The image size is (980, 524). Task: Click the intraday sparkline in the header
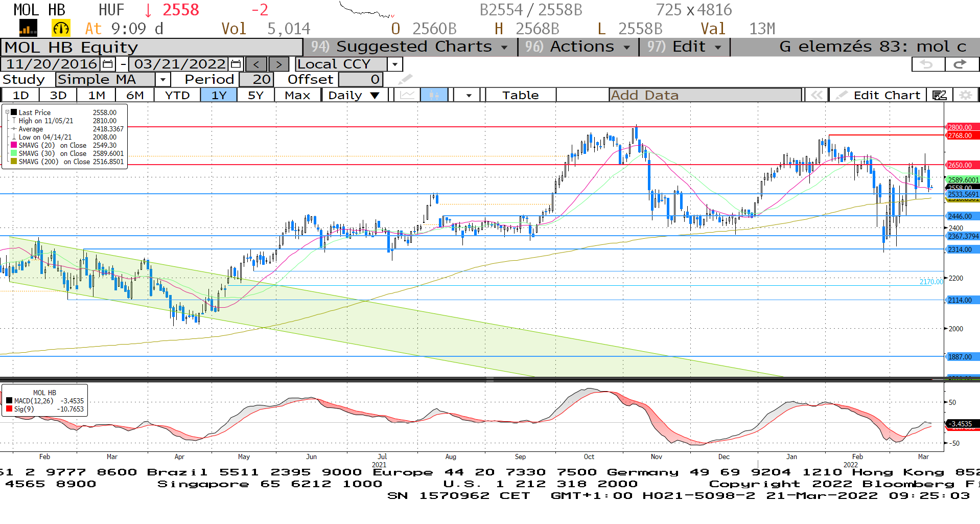366,11
